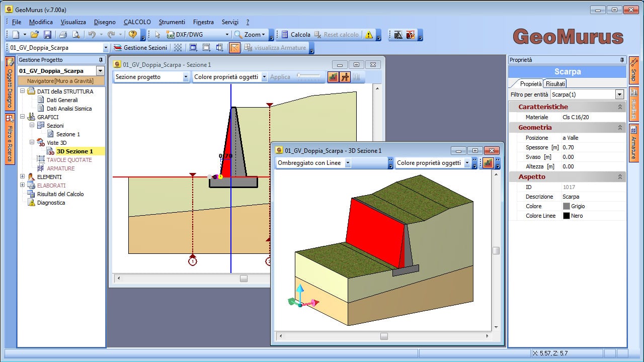644x362 pixels.
Task: Open project selector dropdown in Gestione Progetto
Action: pos(100,71)
